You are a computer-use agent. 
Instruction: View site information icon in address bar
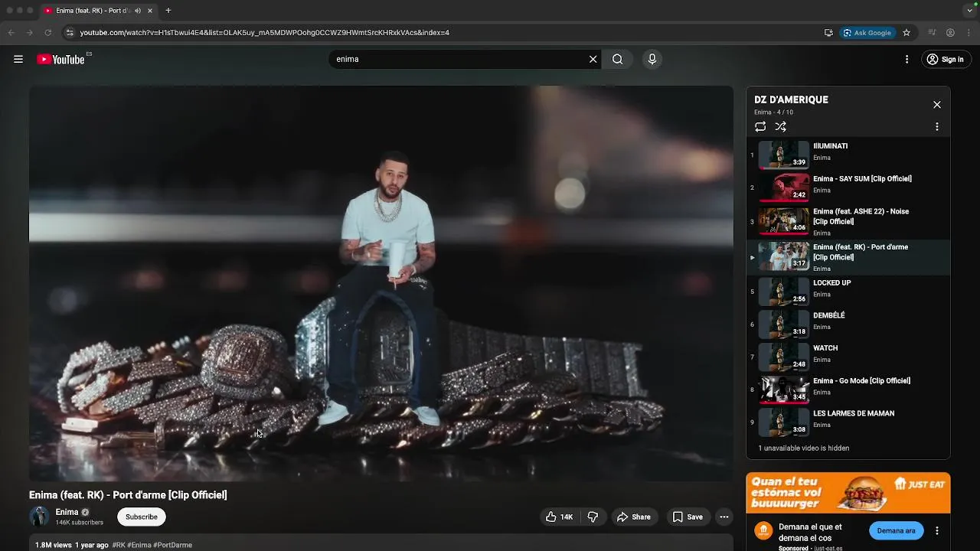70,33
